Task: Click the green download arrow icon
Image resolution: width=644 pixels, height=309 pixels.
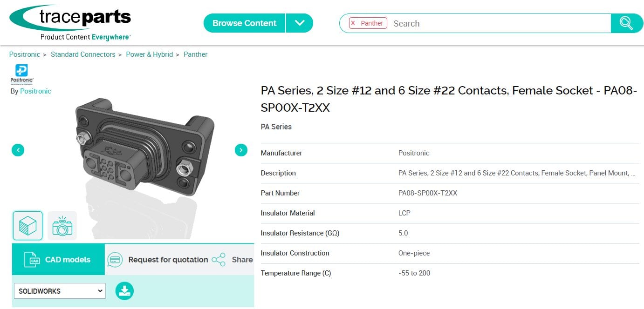Action: [x=124, y=290]
